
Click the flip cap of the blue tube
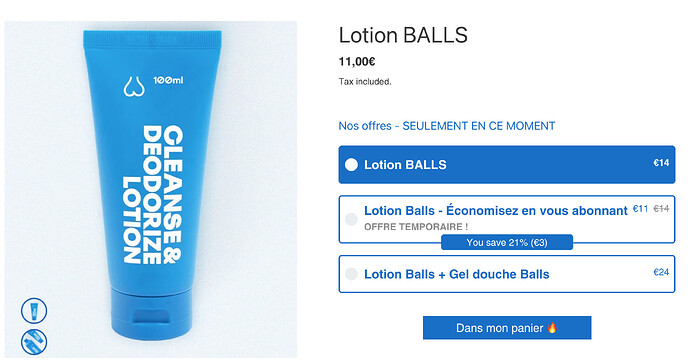pos(151,314)
